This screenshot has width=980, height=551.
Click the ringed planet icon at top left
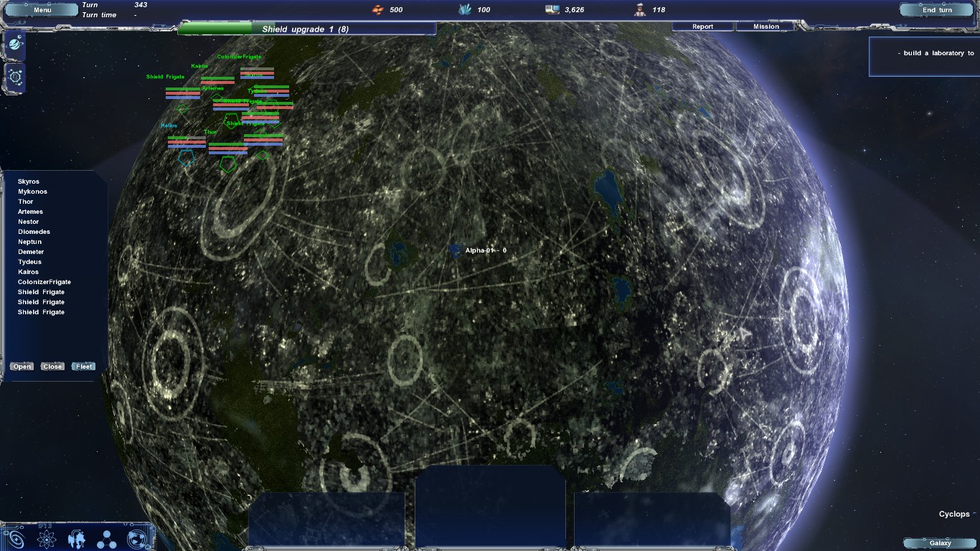[15, 44]
